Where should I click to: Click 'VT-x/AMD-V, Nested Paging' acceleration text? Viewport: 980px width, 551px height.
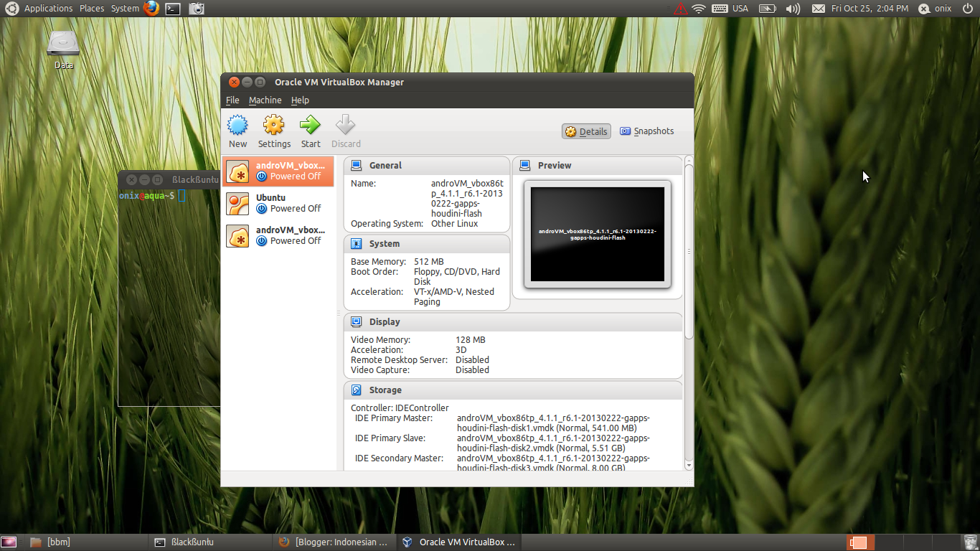454,297
